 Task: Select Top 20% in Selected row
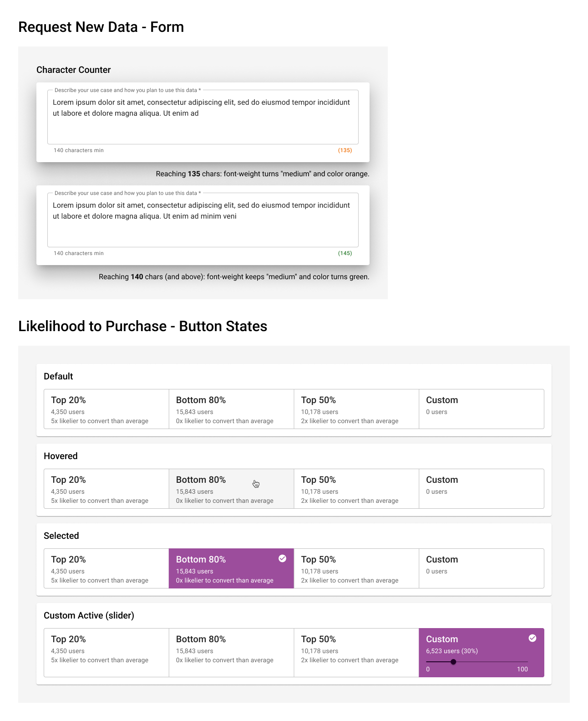coord(106,568)
